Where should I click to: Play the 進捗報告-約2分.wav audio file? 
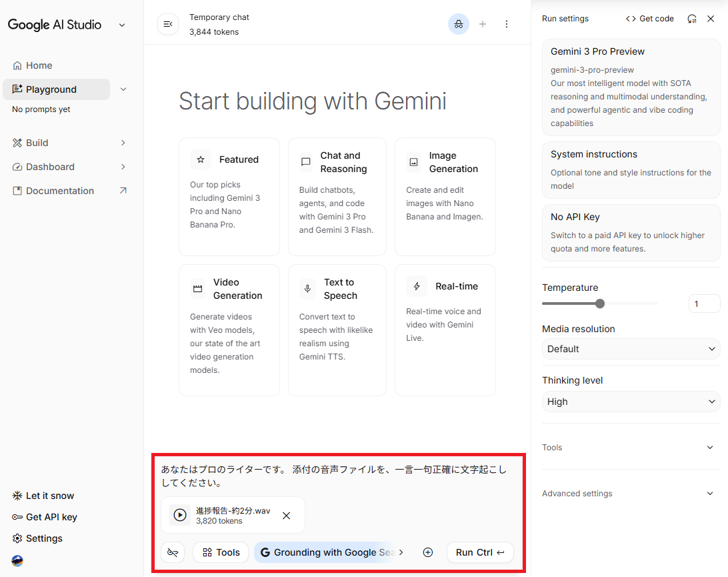click(180, 515)
